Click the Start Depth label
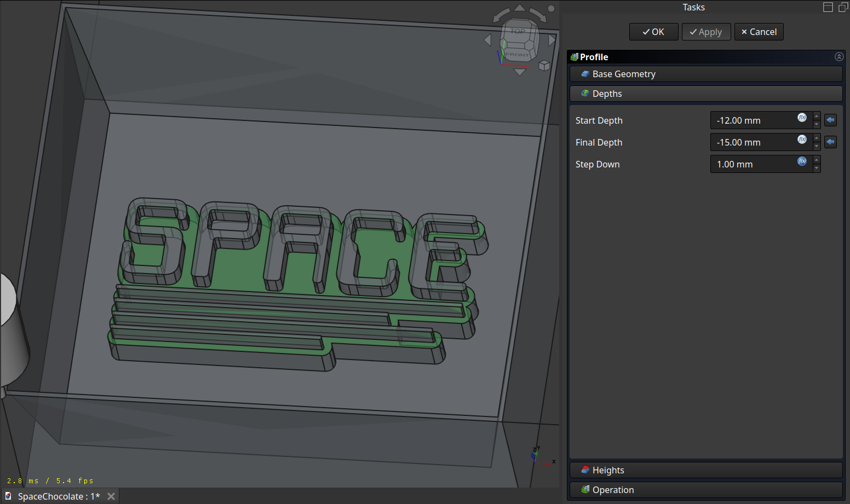 tap(599, 120)
